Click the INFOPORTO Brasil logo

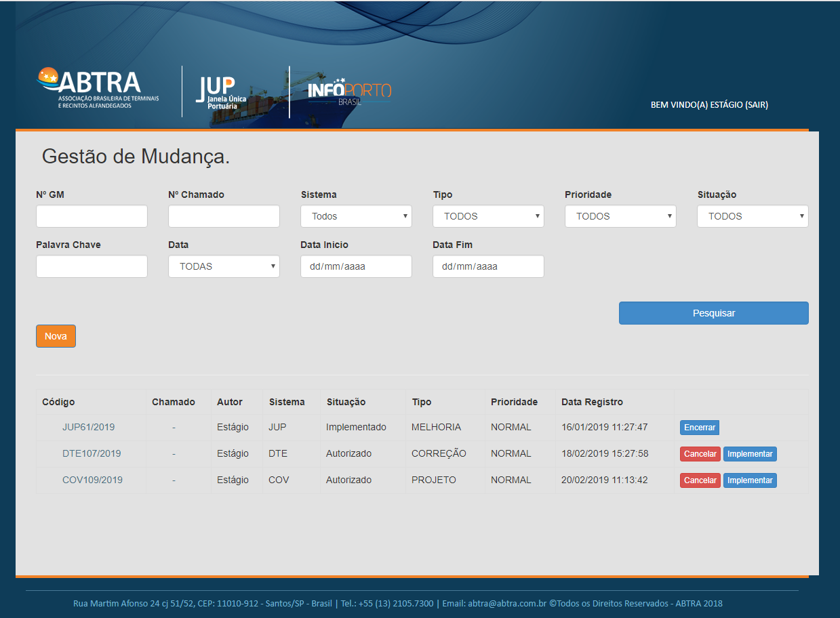(347, 90)
